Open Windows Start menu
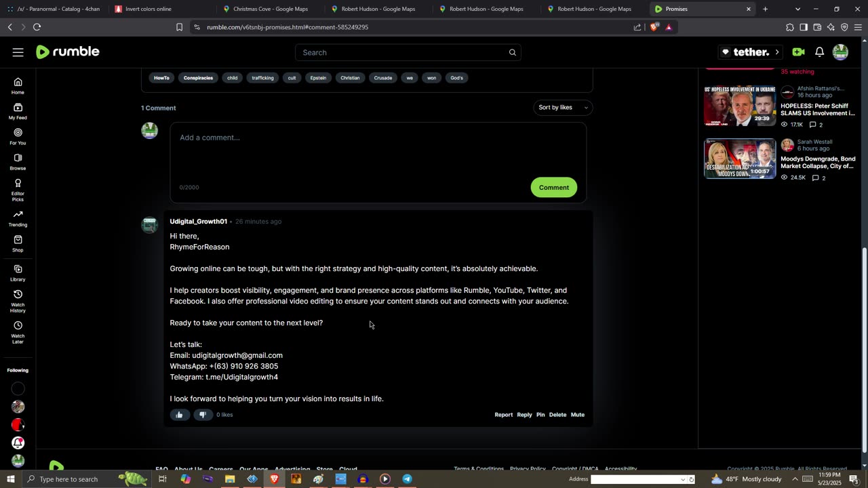This screenshot has width=868, height=488. tap(10, 479)
